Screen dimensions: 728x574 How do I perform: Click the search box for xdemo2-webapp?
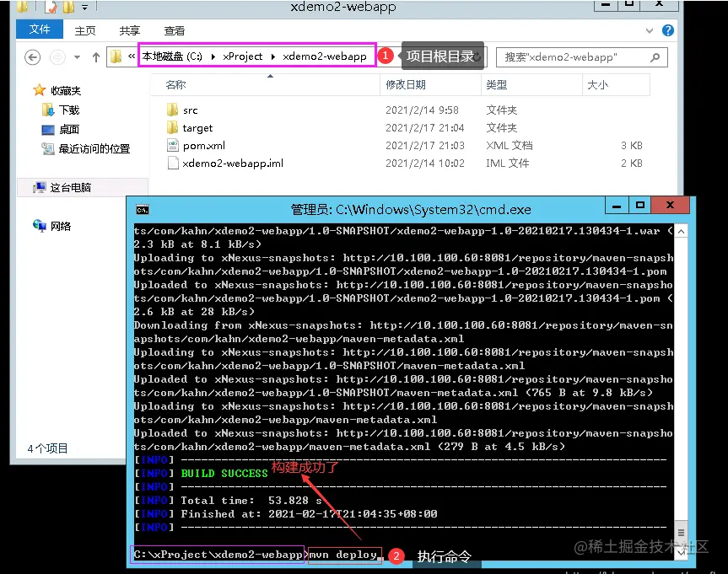click(582, 57)
